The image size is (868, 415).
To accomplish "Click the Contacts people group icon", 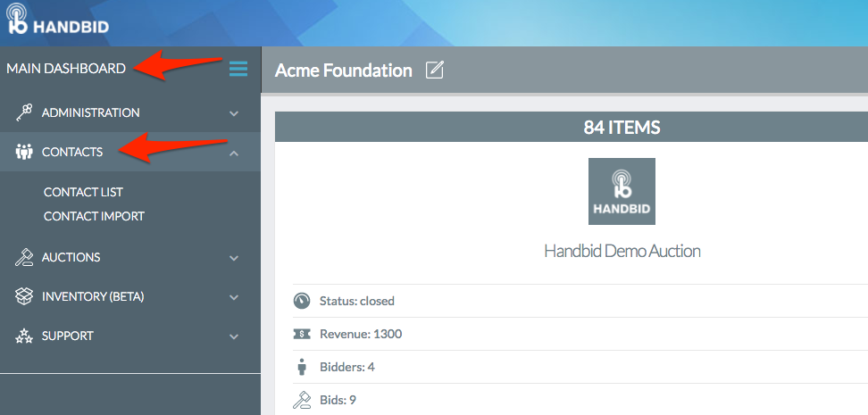I will click(24, 152).
